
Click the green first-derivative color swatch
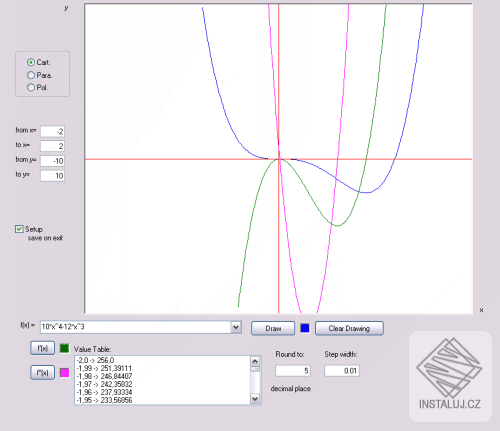tap(64, 348)
